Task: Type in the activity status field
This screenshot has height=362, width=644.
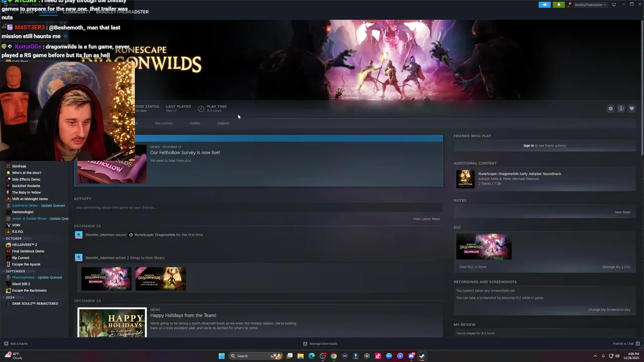Action: (x=258, y=207)
